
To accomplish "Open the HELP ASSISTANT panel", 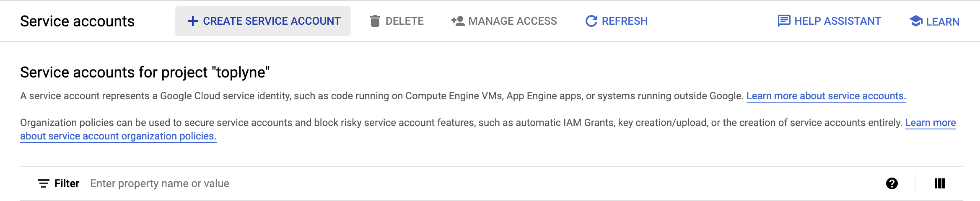I will tap(837, 21).
